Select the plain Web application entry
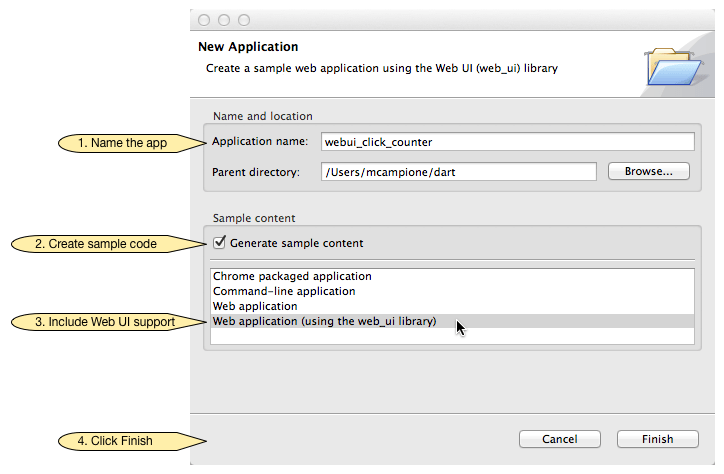The width and height of the screenshot is (724, 474). (x=452, y=306)
